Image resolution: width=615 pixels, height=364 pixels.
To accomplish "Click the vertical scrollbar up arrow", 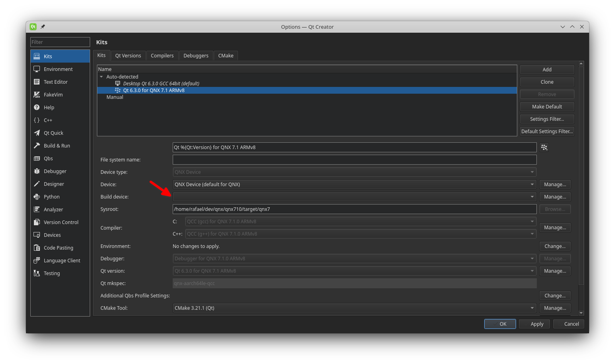I will [x=581, y=63].
